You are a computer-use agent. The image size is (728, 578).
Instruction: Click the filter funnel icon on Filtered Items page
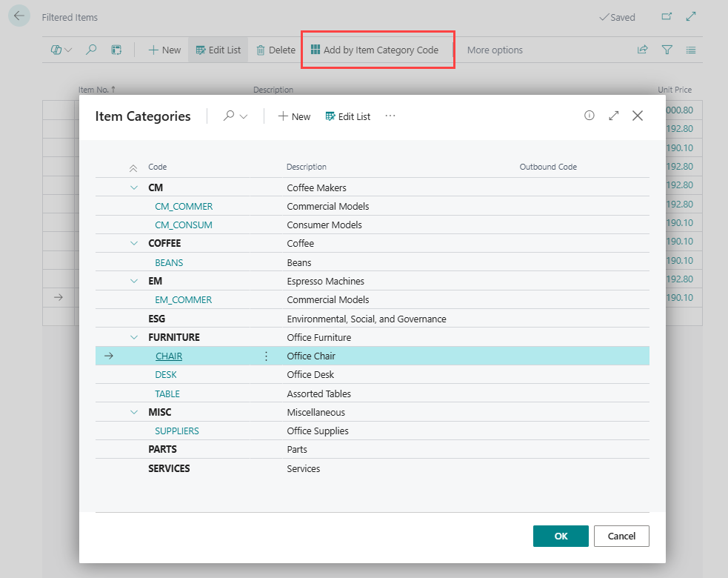click(x=667, y=50)
